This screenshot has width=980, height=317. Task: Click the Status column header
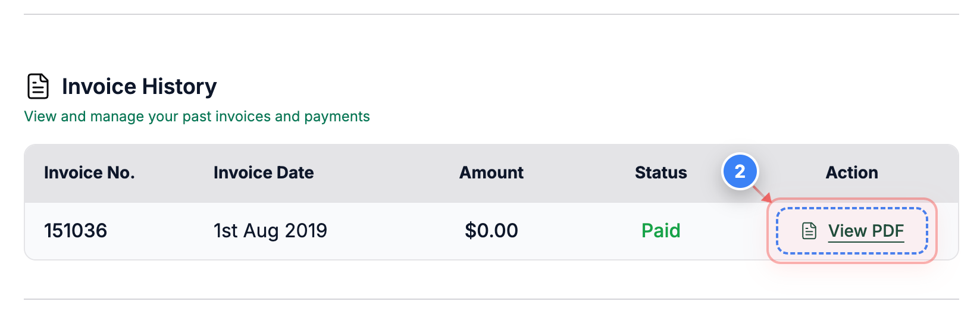pyautogui.click(x=660, y=172)
